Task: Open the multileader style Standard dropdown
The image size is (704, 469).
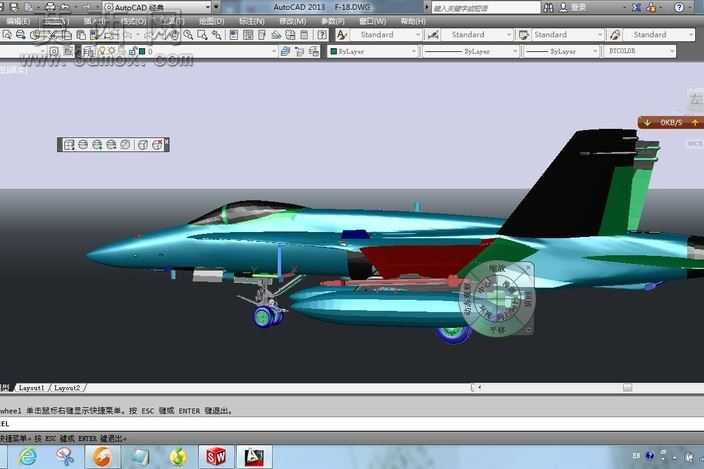Action: pyautogui.click(x=659, y=35)
